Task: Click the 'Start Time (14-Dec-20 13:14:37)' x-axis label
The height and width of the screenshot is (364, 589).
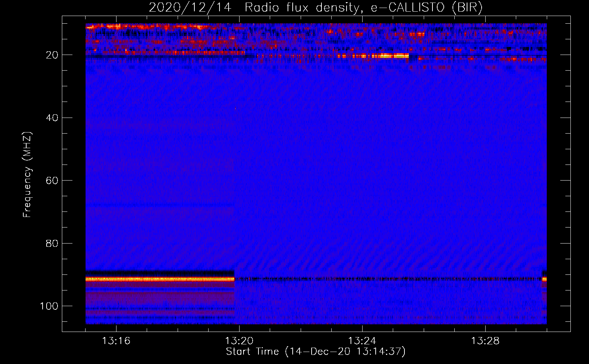Action: pyautogui.click(x=316, y=352)
